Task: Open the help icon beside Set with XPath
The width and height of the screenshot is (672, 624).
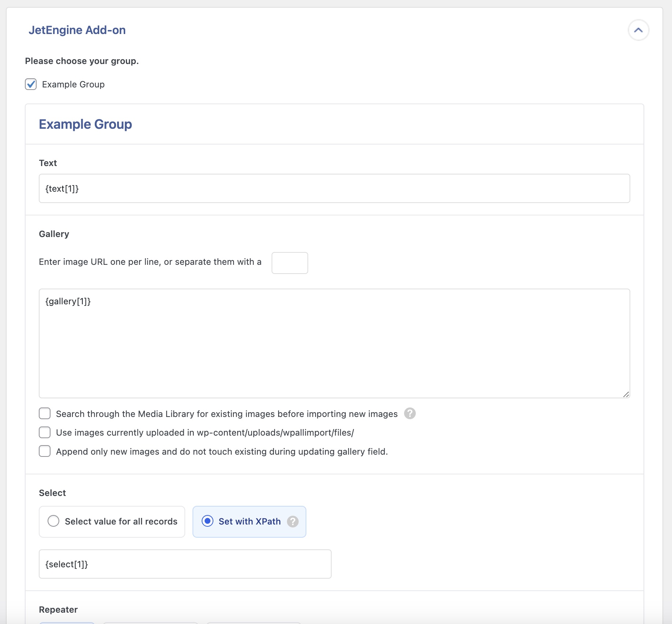Action: click(x=292, y=522)
